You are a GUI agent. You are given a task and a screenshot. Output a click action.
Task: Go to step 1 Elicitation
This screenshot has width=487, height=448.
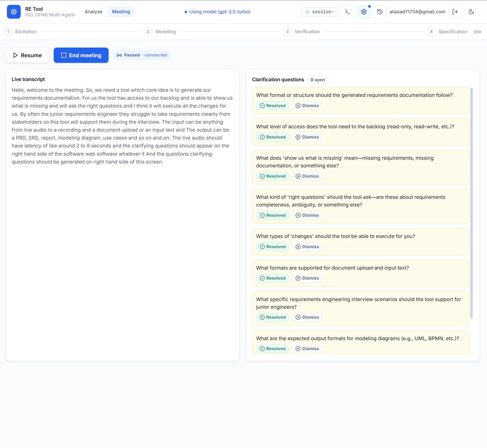click(x=20, y=32)
